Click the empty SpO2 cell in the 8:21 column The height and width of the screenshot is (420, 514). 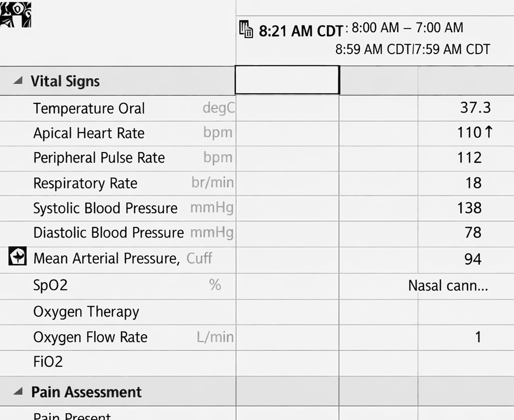pos(287,286)
